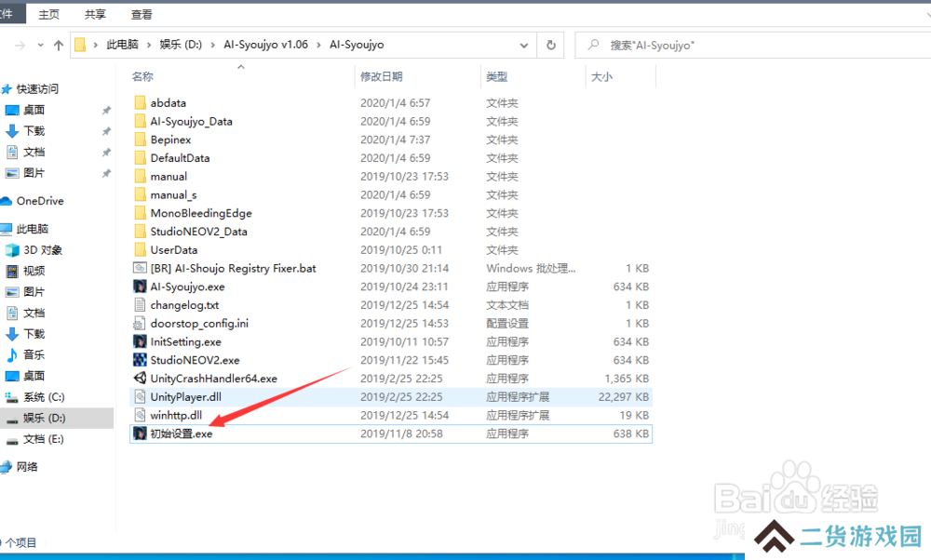Refresh the current folder view
Image resolution: width=931 pixels, height=560 pixels.
[x=551, y=45]
